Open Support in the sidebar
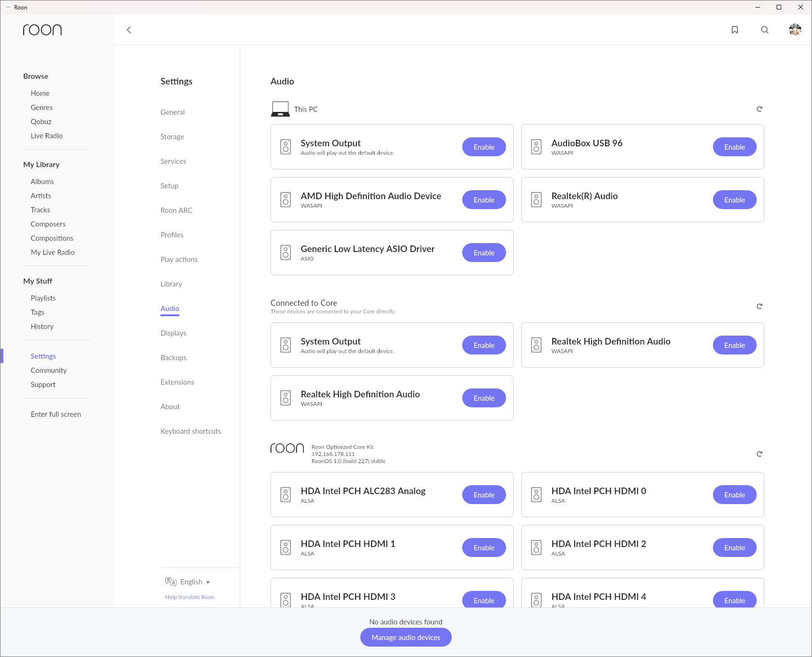 pyautogui.click(x=43, y=384)
